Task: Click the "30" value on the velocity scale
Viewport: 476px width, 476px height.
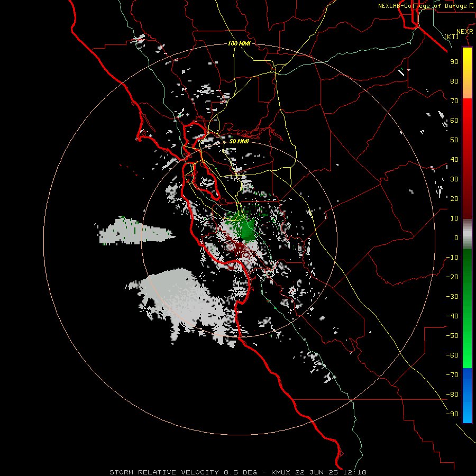Action: [x=454, y=179]
